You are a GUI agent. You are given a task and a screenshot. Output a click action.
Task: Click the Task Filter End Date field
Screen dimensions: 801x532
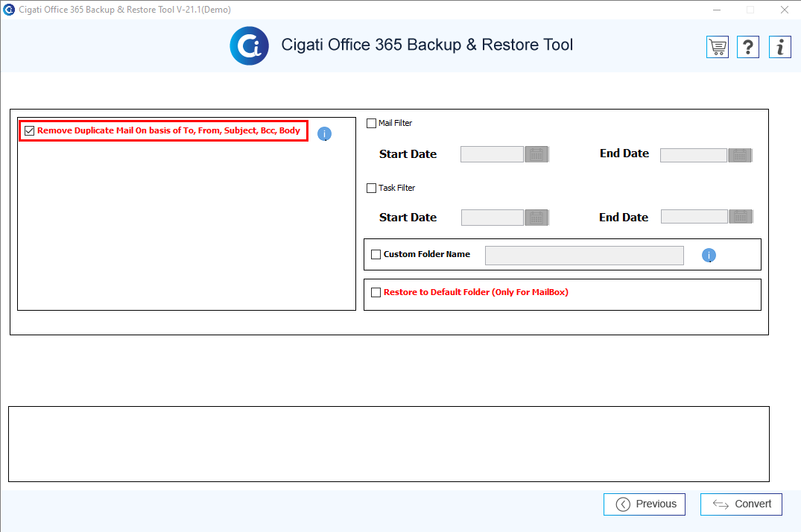[x=694, y=217]
